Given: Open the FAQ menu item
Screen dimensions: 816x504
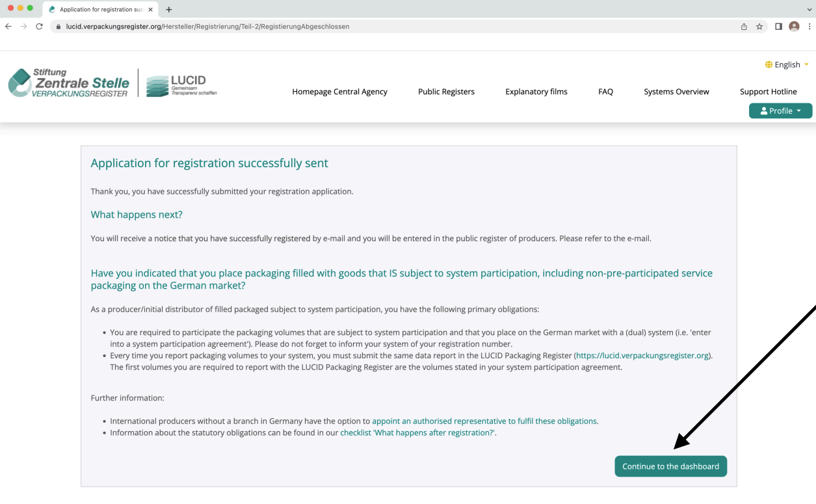Looking at the screenshot, I should pos(605,92).
